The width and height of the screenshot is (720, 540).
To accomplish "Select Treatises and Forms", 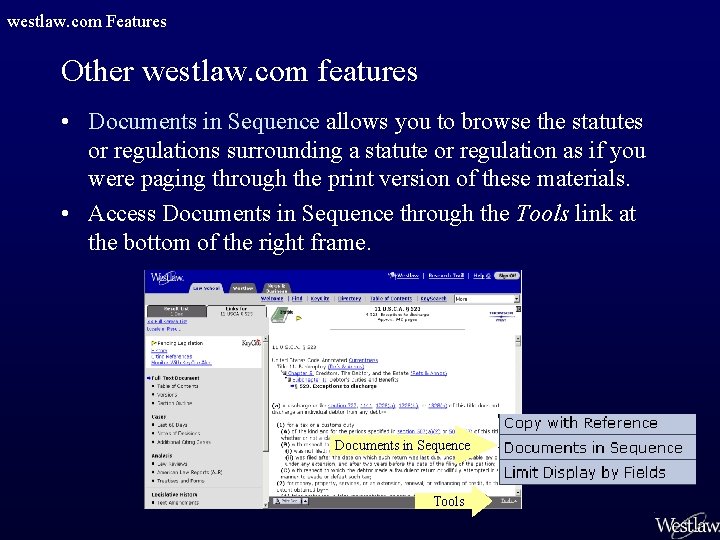I will point(180,481).
